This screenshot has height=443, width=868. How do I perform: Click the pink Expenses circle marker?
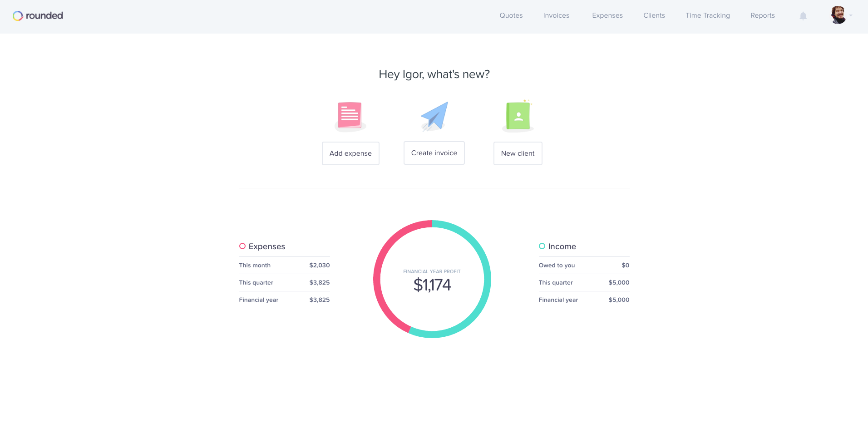(x=242, y=246)
